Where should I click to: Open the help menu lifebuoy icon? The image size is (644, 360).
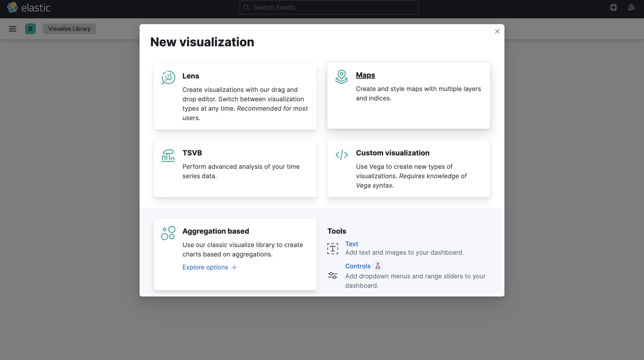click(613, 7)
